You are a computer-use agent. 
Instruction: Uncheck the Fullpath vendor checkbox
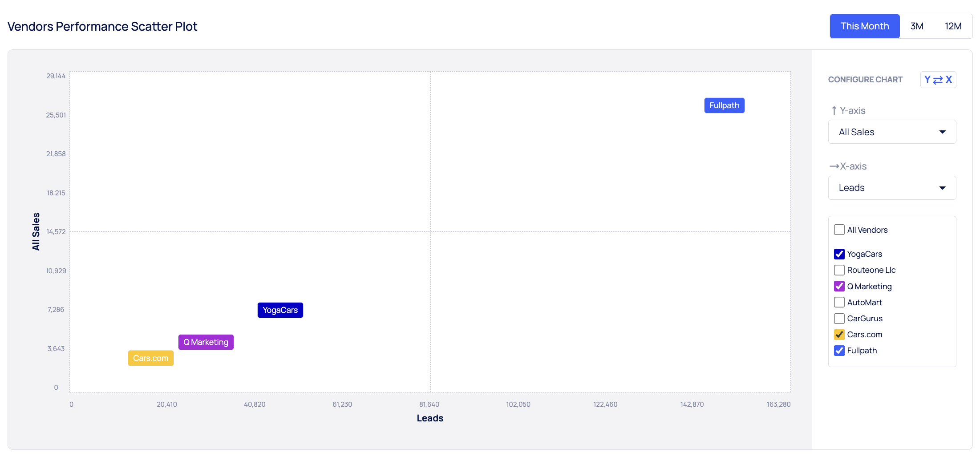pyautogui.click(x=839, y=351)
